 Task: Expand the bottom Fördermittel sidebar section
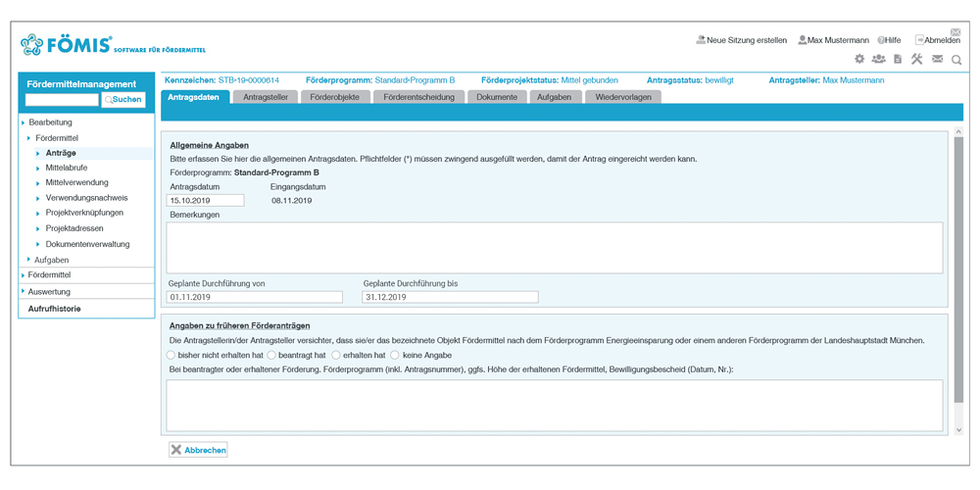pos(24,275)
